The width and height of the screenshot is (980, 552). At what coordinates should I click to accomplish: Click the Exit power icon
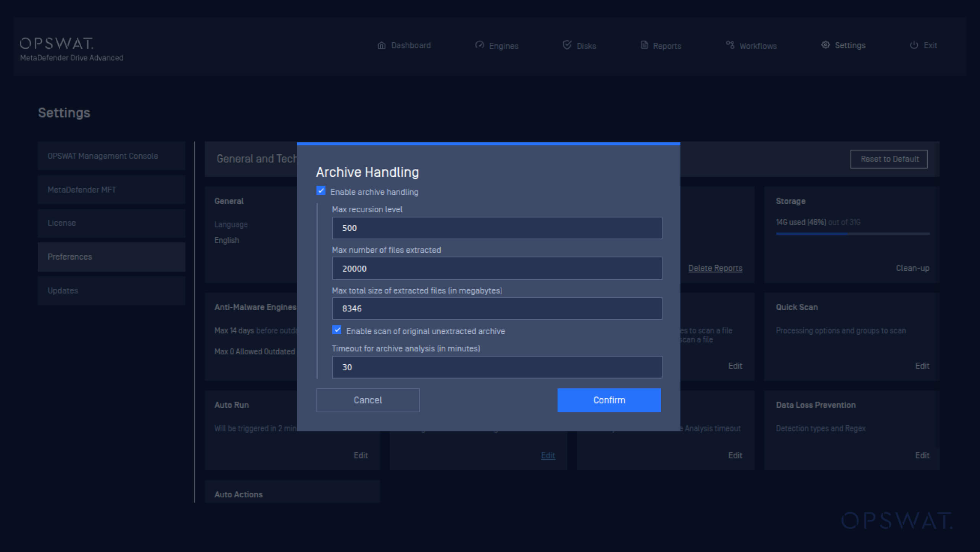pos(914,45)
